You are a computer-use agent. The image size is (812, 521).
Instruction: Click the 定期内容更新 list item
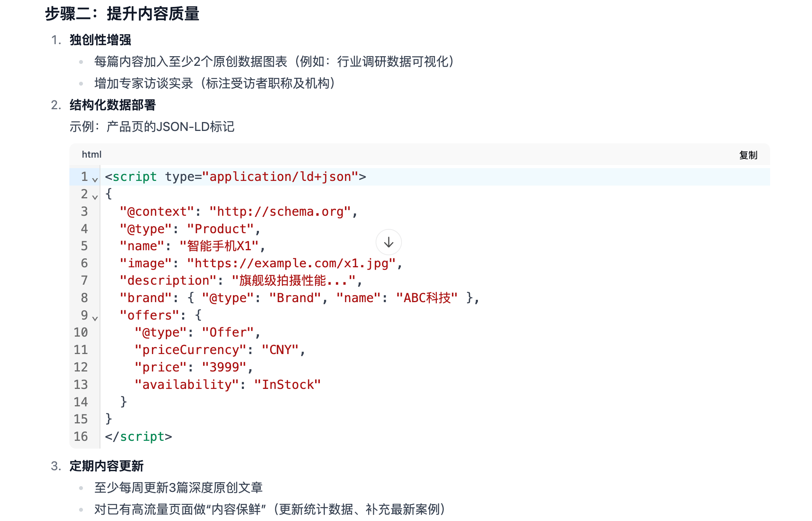point(107,466)
